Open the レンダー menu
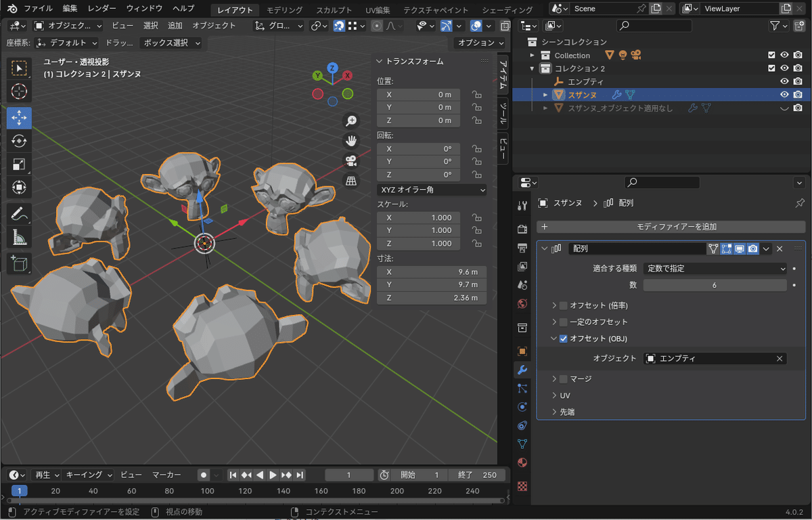 102,9
